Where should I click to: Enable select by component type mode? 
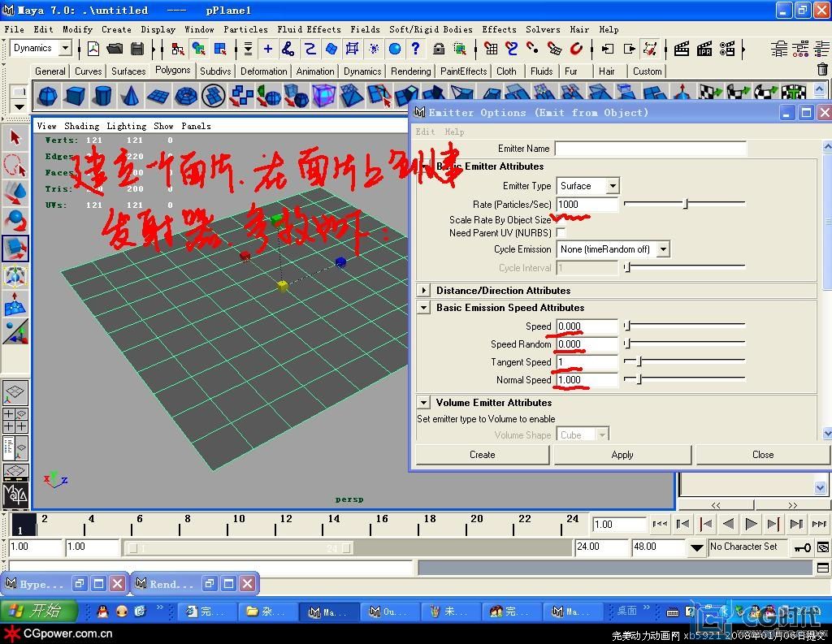pos(220,50)
